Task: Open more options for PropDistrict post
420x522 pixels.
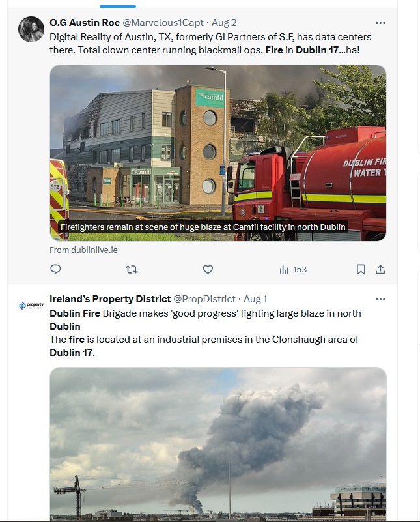Action: click(x=380, y=299)
